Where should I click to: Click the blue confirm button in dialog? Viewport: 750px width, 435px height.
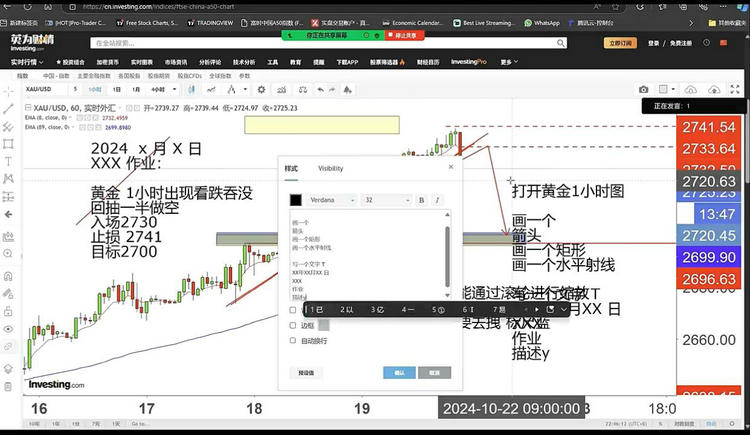pos(399,372)
